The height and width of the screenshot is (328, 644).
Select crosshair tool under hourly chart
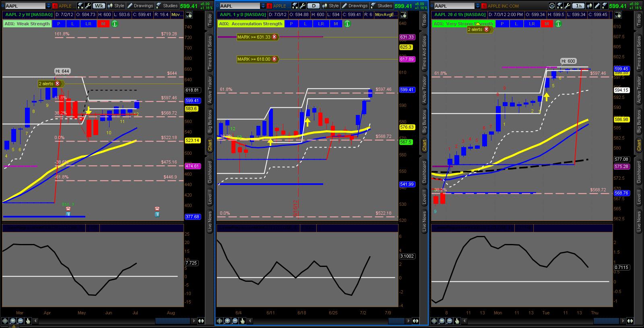[434, 321]
